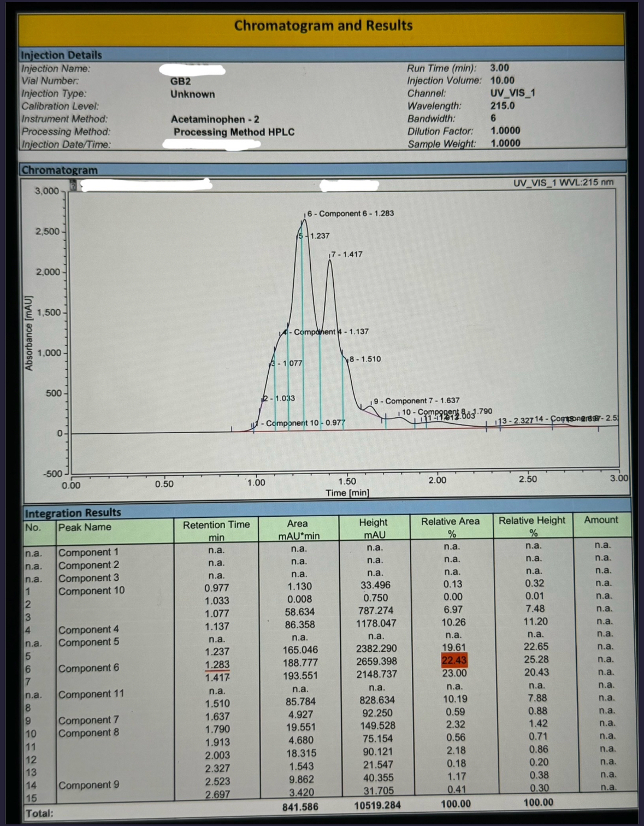Click the 'Component 10' peak name cell
Screen dimensions: 644x826
click(x=91, y=591)
